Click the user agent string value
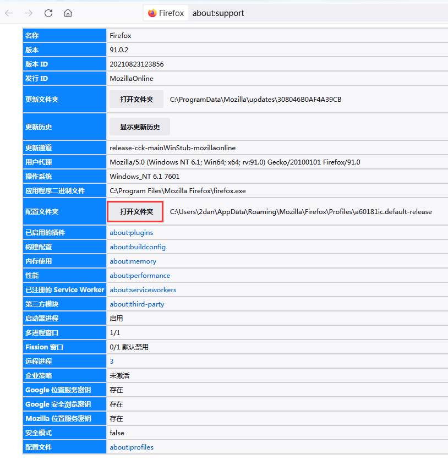 (235, 162)
